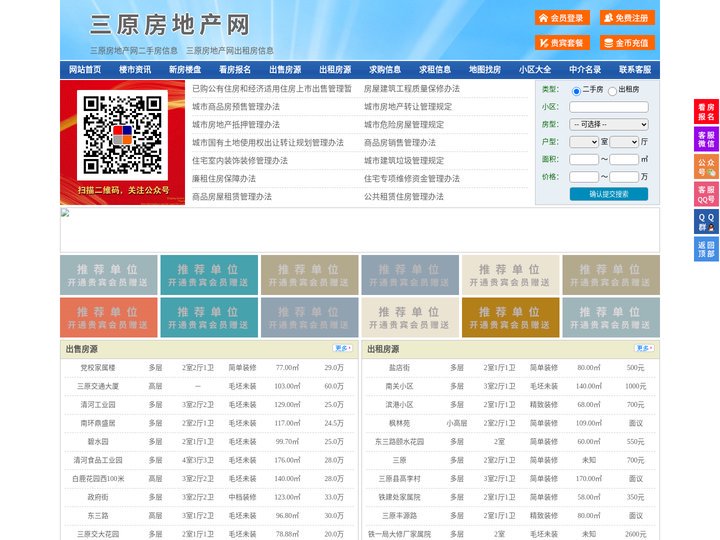Click the orange 公众号 sidebar icon
The height and width of the screenshot is (540, 720).
[706, 167]
